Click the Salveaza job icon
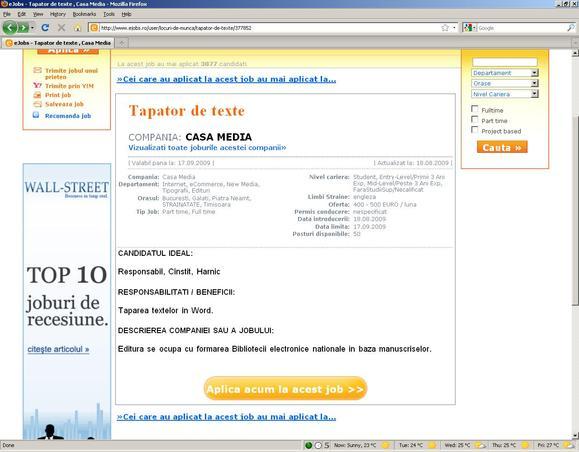This screenshot has height=452, width=579. [x=37, y=104]
